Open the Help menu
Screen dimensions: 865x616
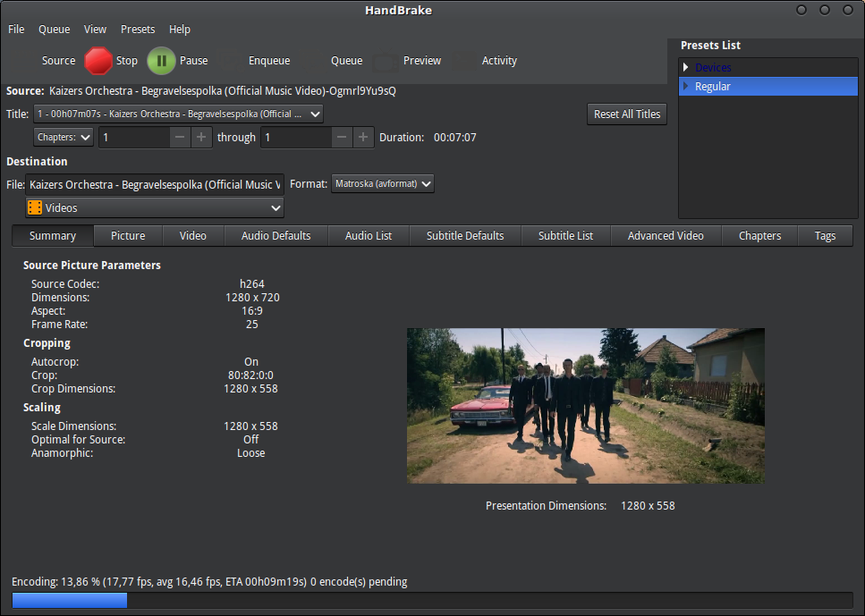tap(179, 30)
